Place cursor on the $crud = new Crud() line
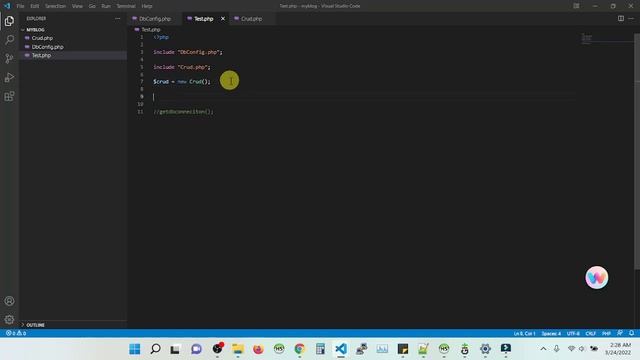The height and width of the screenshot is (360, 640). [x=182, y=82]
